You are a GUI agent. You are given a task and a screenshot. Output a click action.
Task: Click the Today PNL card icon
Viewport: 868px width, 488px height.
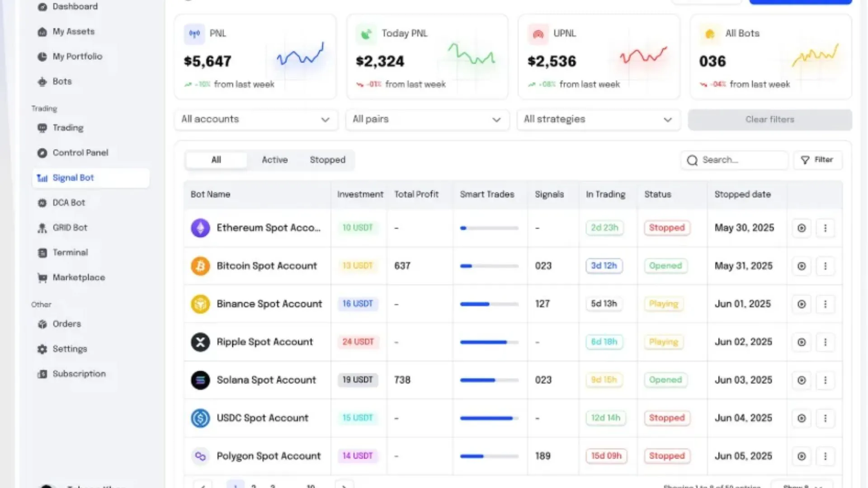366,33
